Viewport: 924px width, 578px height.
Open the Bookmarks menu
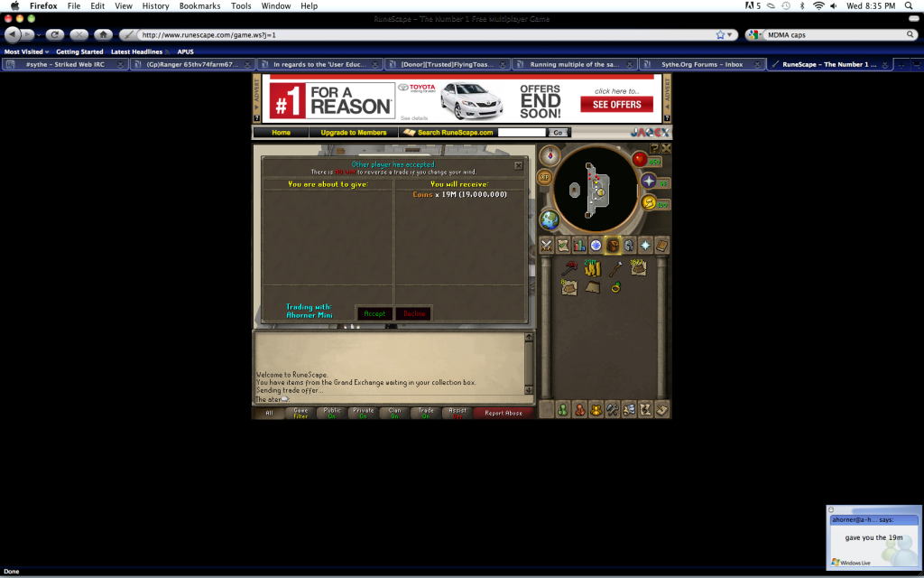199,6
